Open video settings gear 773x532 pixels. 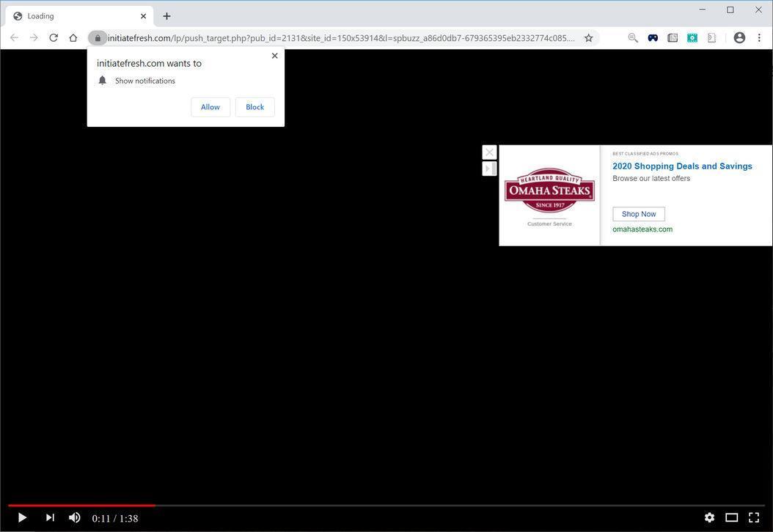tap(709, 517)
